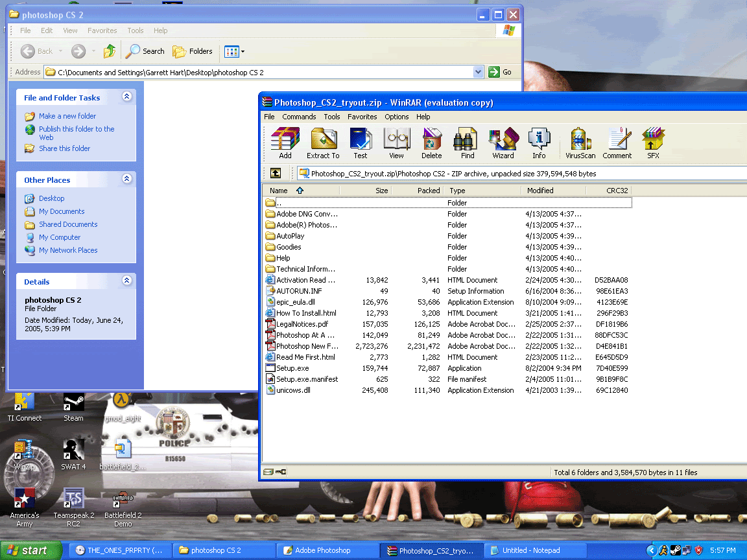Expand the Explorer address bar dropdown
747x560 pixels.
coord(479,72)
